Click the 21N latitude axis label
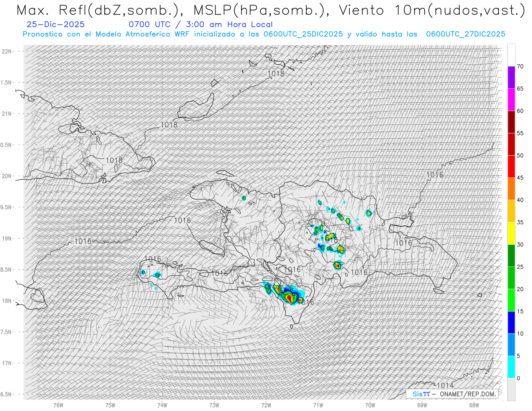The height and width of the screenshot is (411, 532). click(7, 114)
